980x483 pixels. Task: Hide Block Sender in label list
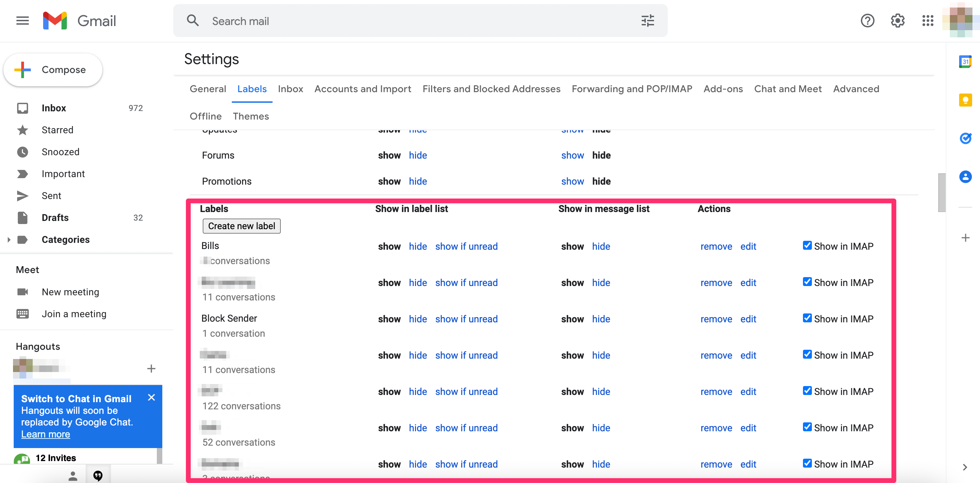pyautogui.click(x=418, y=319)
